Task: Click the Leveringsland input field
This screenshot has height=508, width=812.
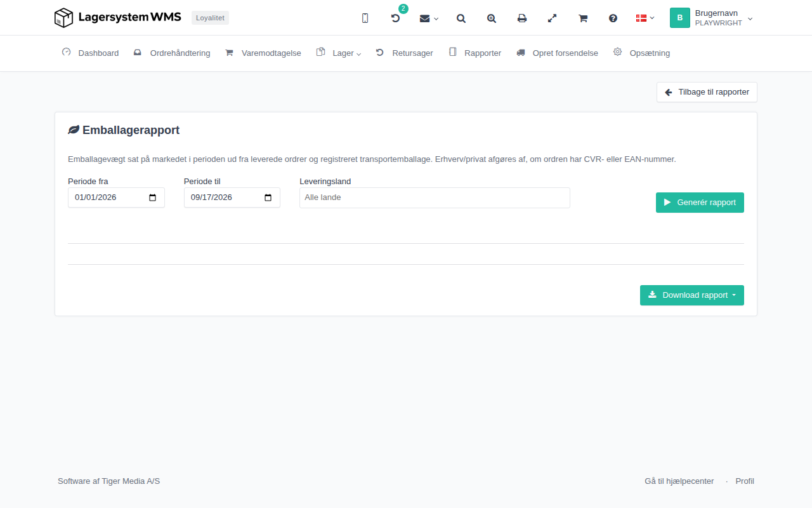Action: [x=435, y=197]
